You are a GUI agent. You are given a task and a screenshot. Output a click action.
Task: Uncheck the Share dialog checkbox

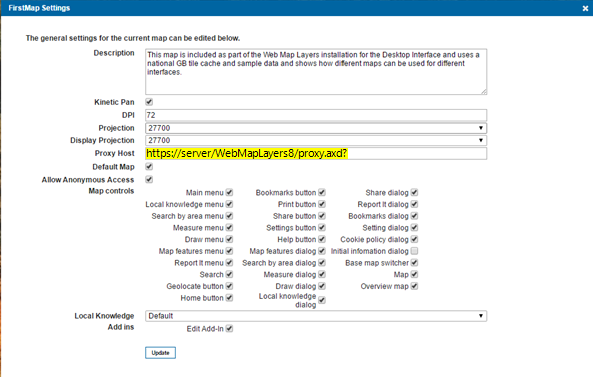point(414,192)
